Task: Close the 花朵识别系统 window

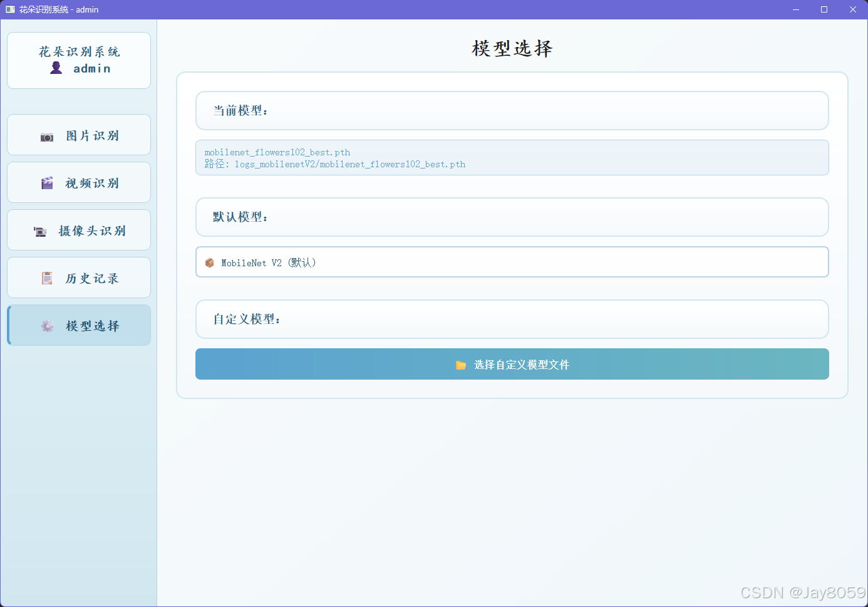Action: [x=853, y=9]
